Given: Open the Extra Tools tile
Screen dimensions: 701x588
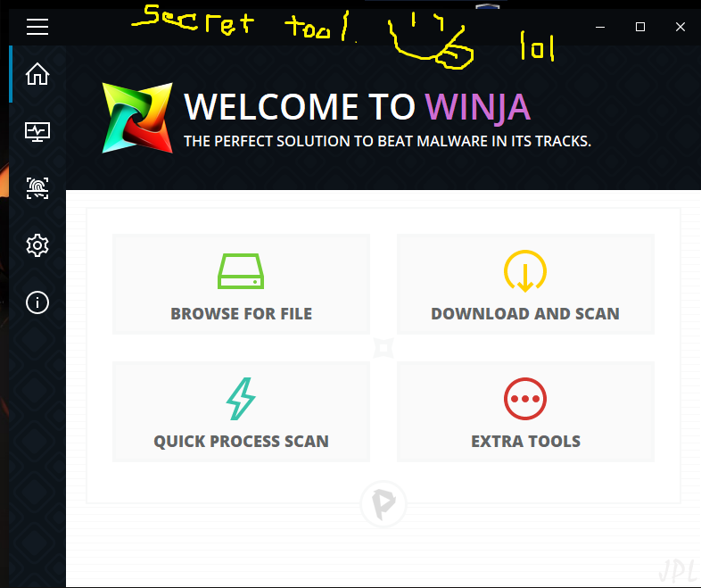Looking at the screenshot, I should pyautogui.click(x=526, y=411).
